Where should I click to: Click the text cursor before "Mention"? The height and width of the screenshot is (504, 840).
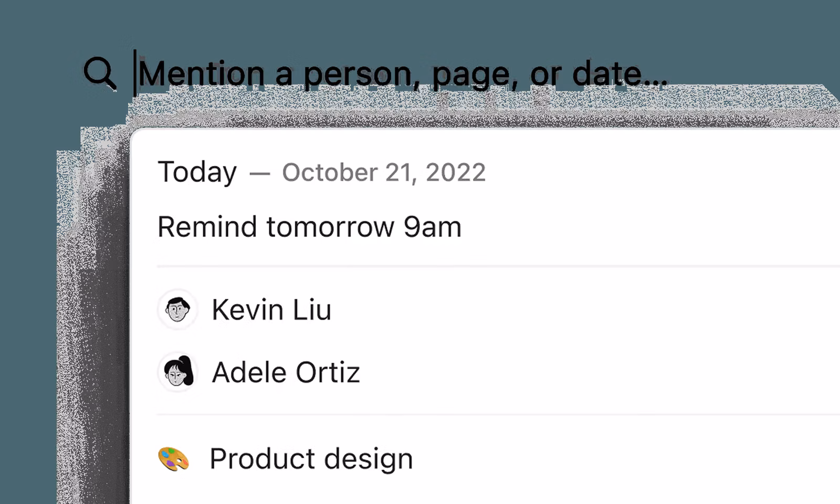pos(135,73)
